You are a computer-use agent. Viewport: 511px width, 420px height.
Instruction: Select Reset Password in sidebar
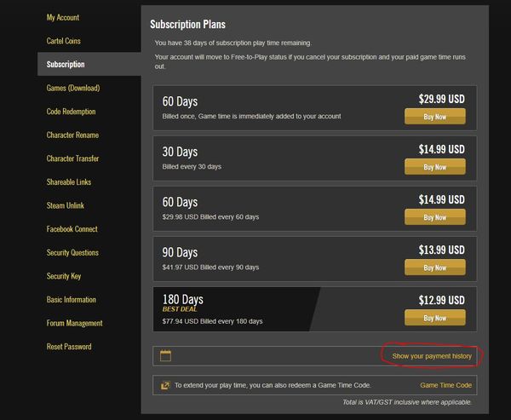pyautogui.click(x=69, y=347)
